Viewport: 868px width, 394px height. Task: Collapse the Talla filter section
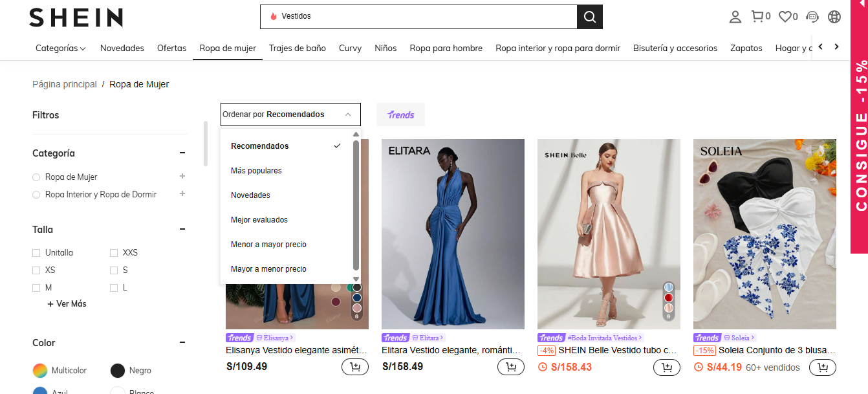(x=182, y=230)
